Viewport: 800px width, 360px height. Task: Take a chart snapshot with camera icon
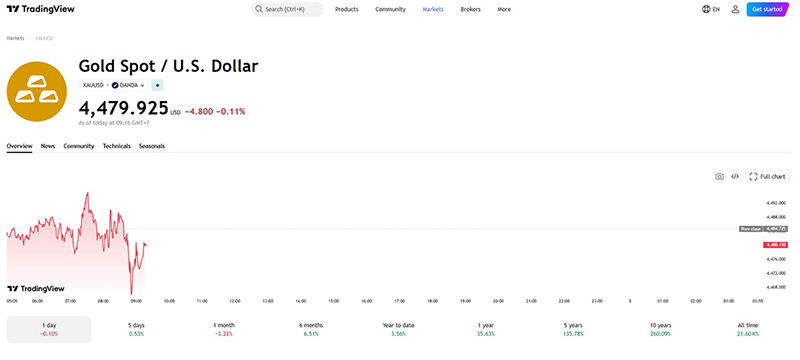point(719,176)
